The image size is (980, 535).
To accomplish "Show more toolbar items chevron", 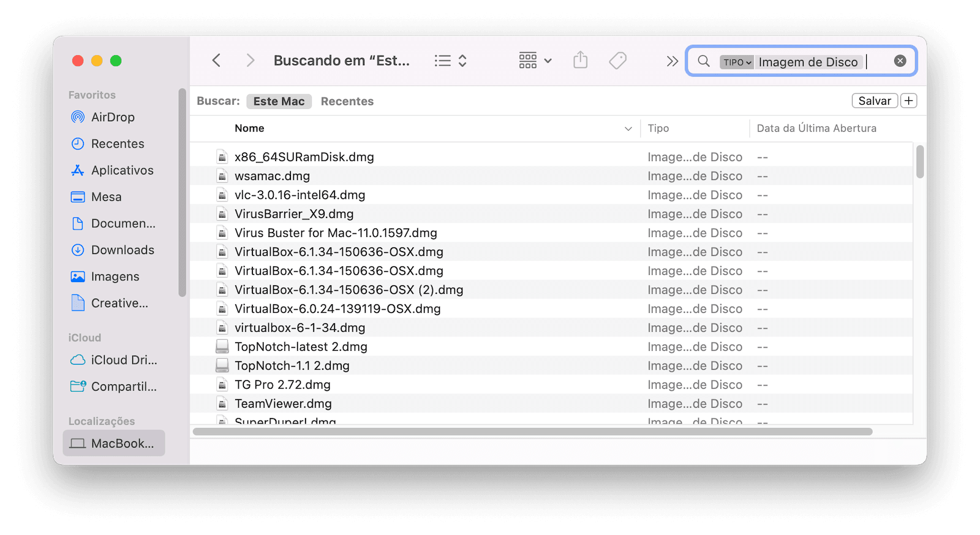I will pyautogui.click(x=672, y=61).
